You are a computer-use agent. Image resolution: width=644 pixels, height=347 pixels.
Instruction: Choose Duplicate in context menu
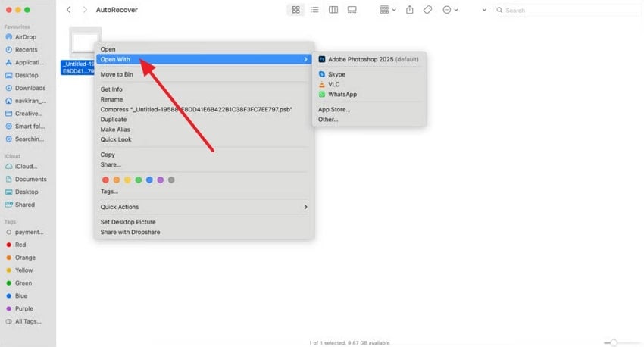pyautogui.click(x=204, y=120)
